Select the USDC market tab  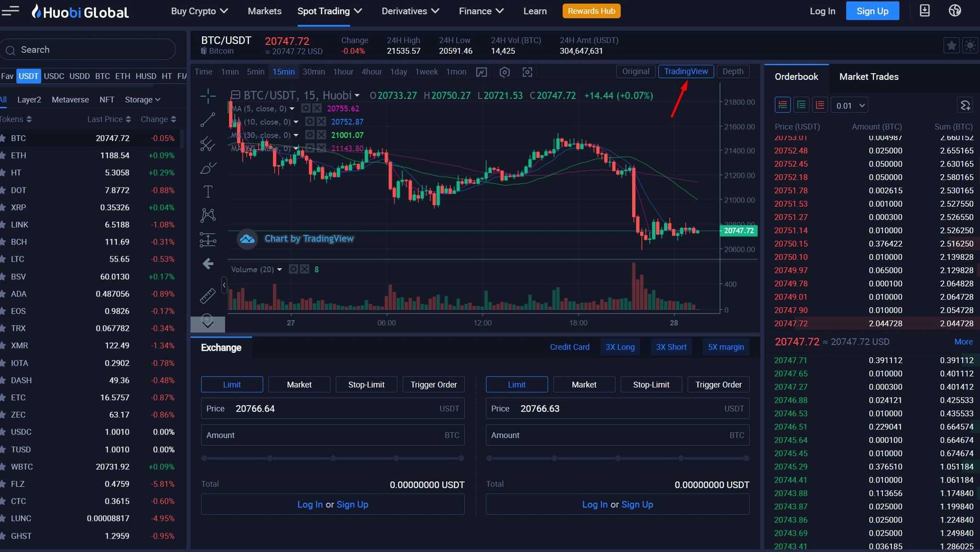(x=54, y=76)
